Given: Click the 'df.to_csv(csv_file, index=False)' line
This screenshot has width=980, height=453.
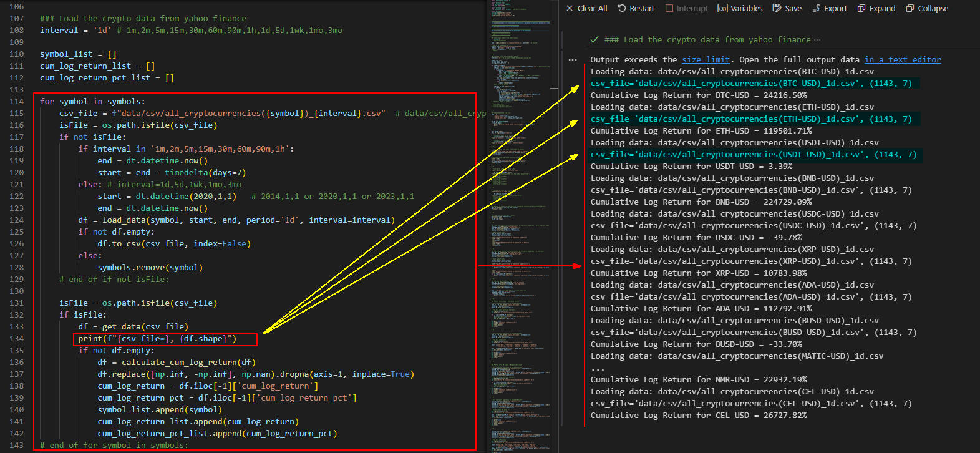Looking at the screenshot, I should coord(174,243).
